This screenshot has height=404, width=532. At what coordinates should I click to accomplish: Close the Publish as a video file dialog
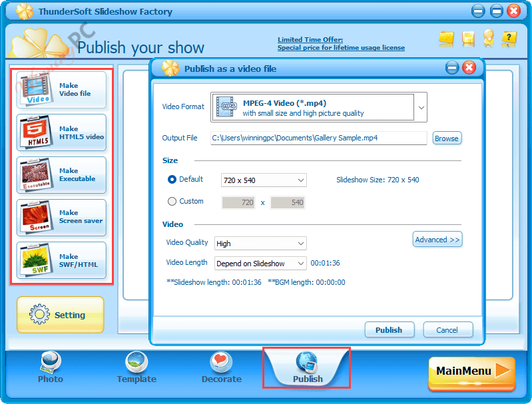click(469, 68)
